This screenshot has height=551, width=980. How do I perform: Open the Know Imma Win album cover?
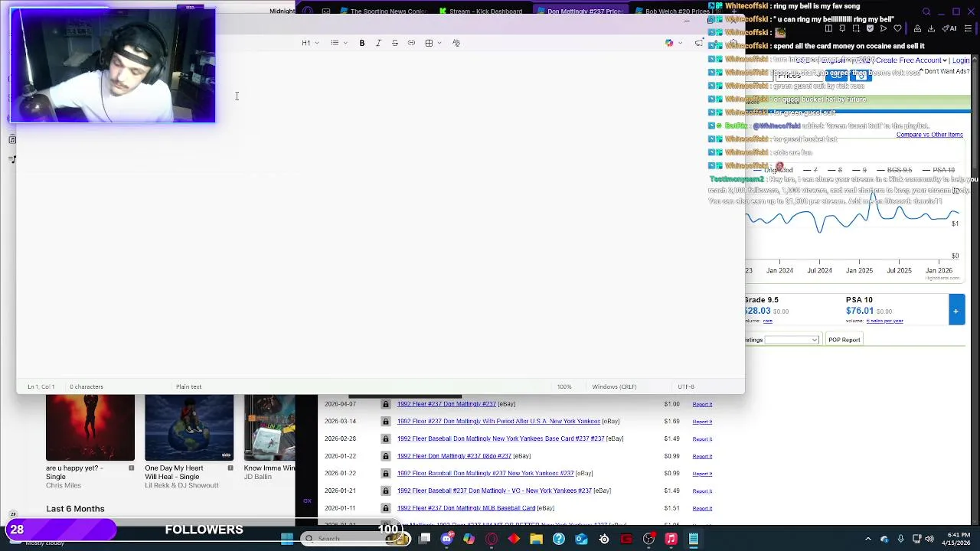269,427
